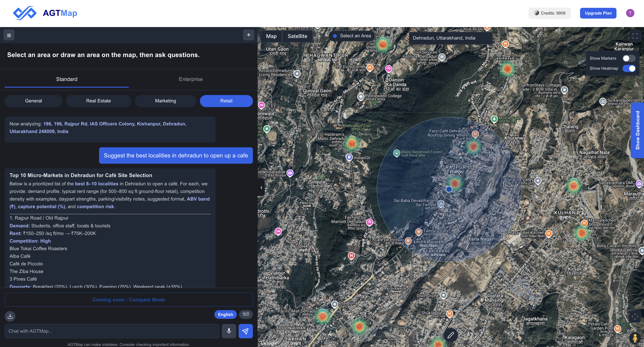This screenshot has height=347, width=644.
Task: Click the plus icon for new chat
Action: tap(248, 35)
